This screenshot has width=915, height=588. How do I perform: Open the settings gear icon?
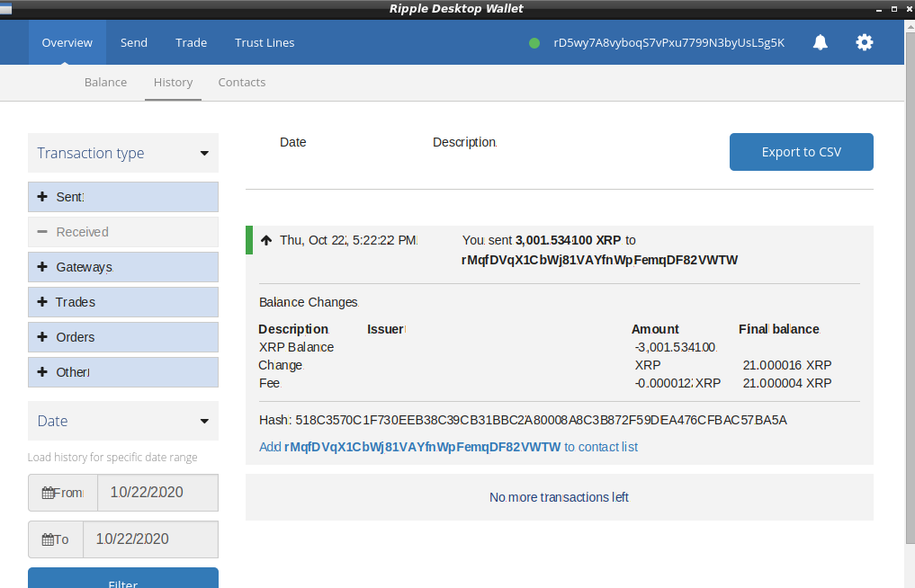click(865, 42)
